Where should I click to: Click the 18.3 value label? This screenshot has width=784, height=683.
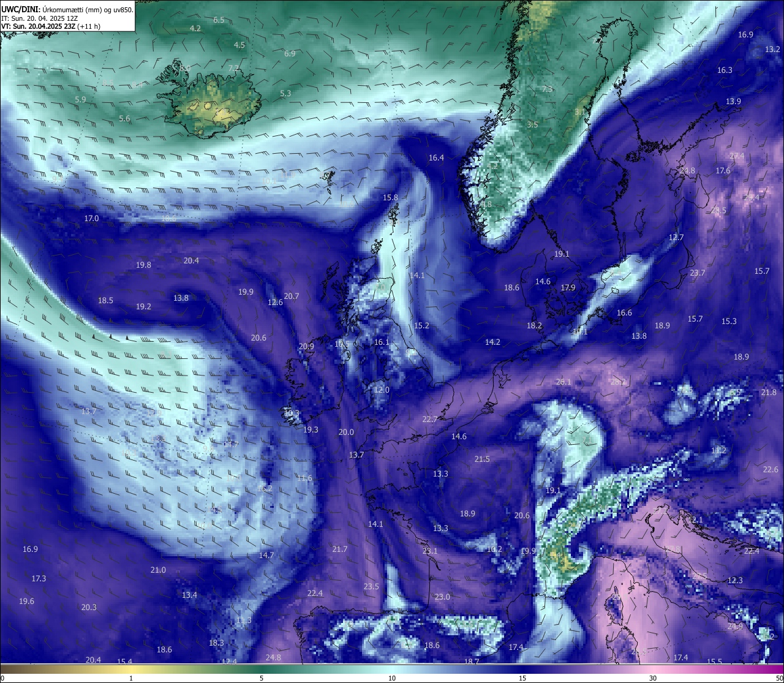point(216,643)
